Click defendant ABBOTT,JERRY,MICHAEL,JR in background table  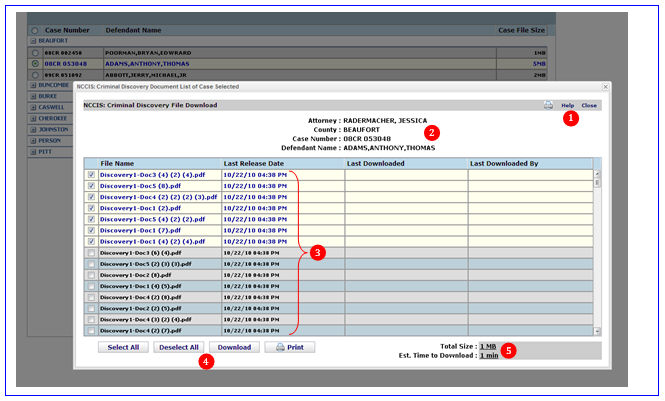pos(146,75)
